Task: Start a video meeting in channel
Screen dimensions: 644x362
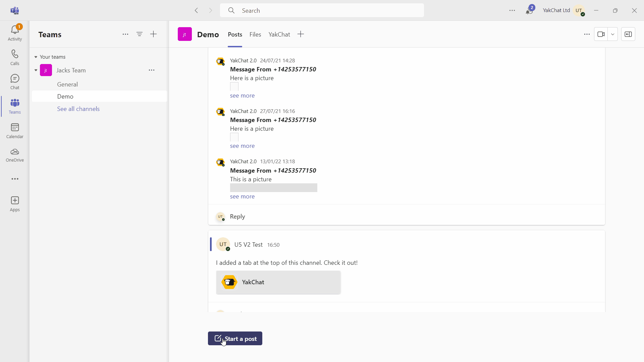Action: pyautogui.click(x=601, y=34)
